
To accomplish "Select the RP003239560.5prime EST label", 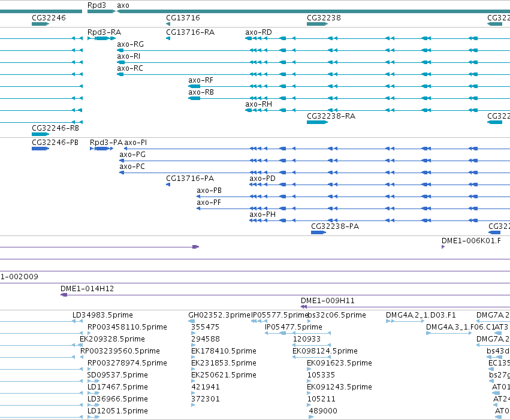I will [120, 351].
